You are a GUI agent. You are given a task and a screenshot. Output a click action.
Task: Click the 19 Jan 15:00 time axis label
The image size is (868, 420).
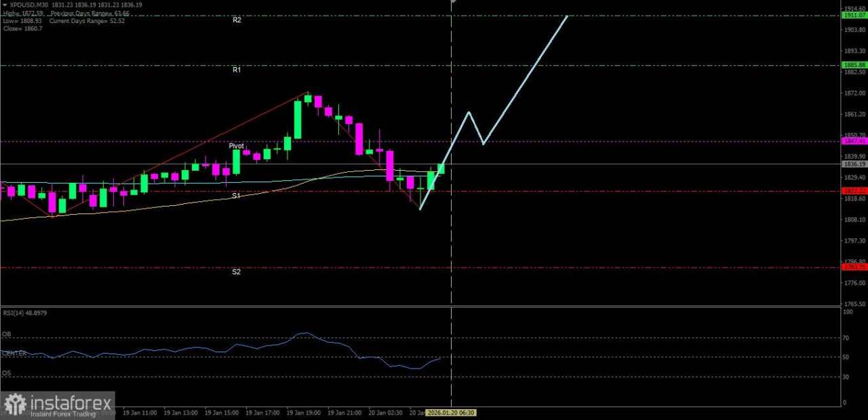(221, 412)
